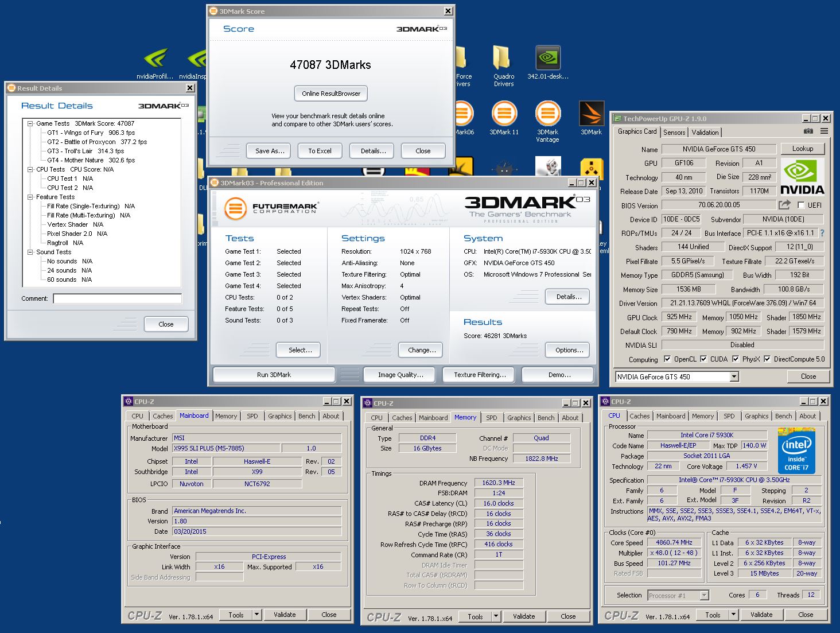This screenshot has height=633, width=840.
Task: Switch to the Sensors tab in GPU-Z
Action: tap(674, 132)
